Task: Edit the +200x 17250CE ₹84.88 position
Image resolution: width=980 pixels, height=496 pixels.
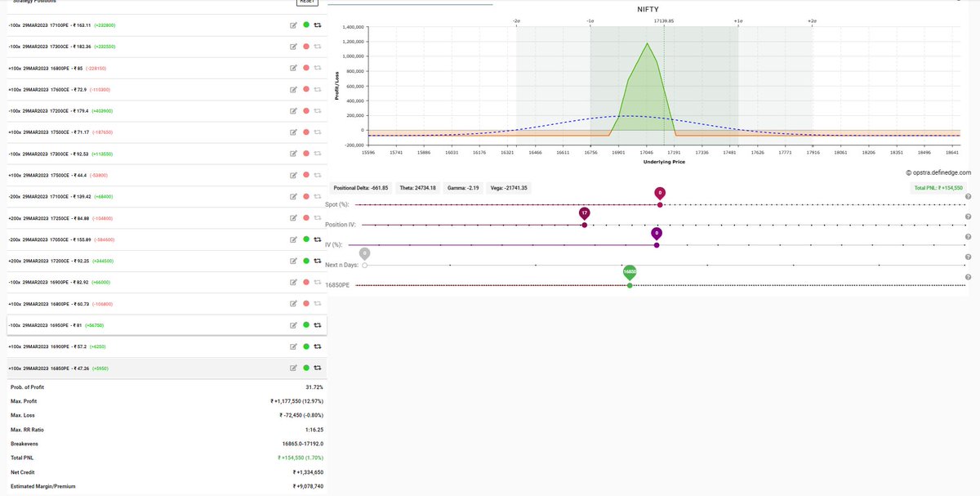Action: [293, 218]
